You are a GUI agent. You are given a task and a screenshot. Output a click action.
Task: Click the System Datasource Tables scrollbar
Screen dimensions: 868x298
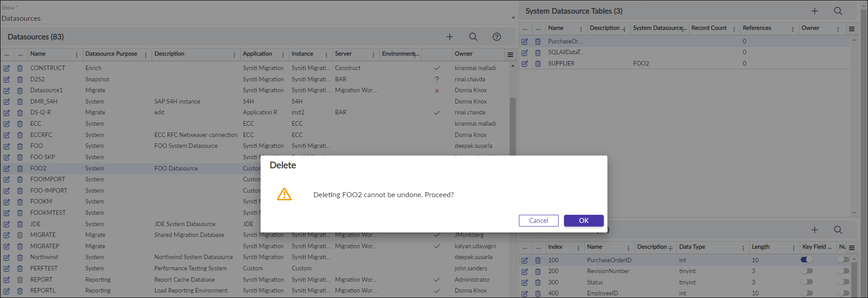(x=854, y=127)
